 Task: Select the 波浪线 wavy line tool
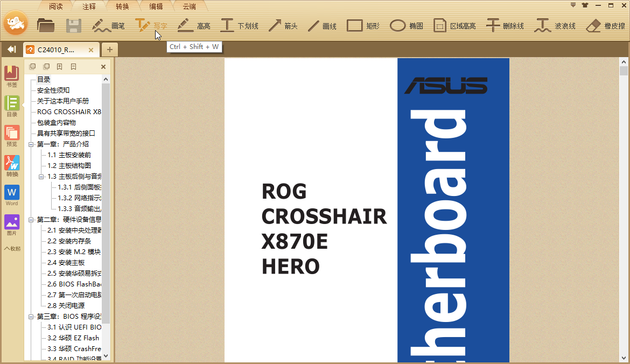[555, 26]
